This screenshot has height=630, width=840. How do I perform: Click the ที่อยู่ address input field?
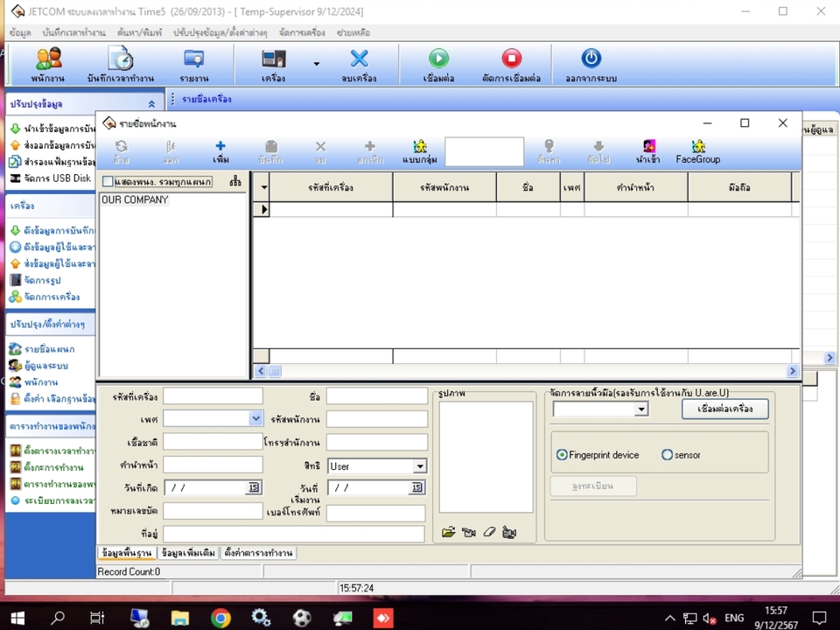pos(294,534)
